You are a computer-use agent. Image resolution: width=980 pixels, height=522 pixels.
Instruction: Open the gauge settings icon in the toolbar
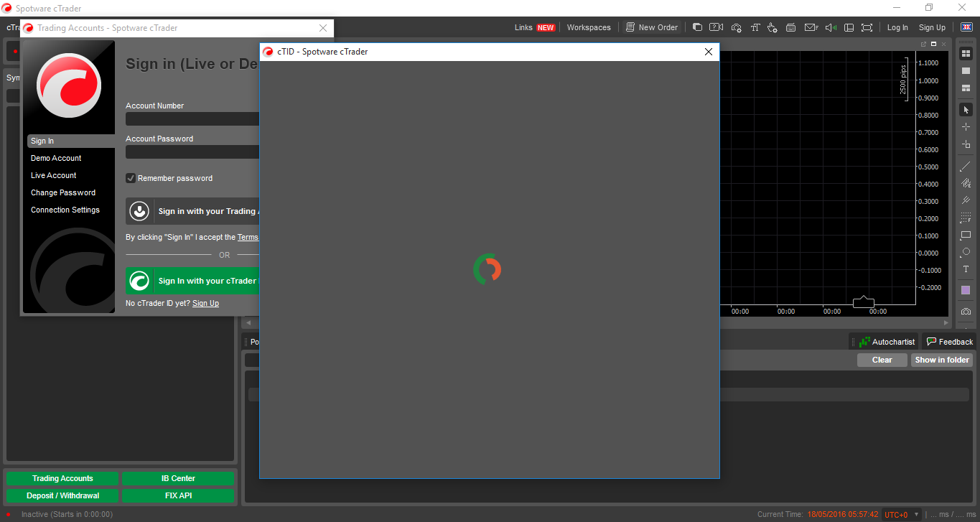coord(736,27)
